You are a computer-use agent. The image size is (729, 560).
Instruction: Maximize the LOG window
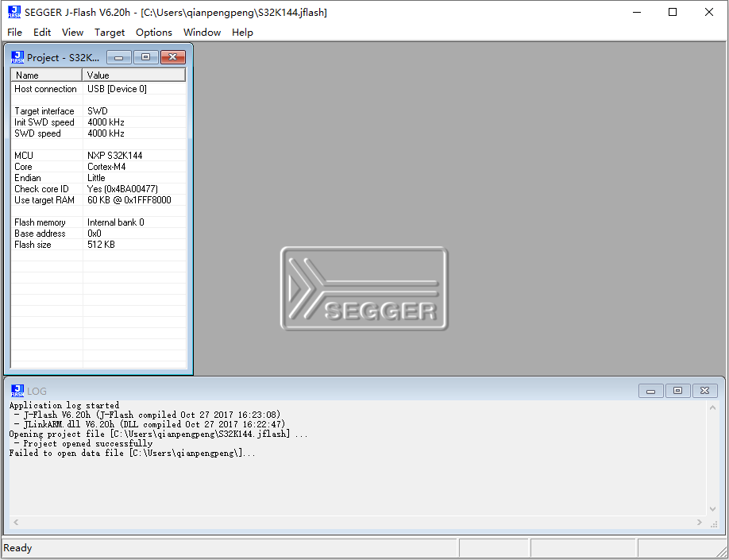tap(677, 390)
